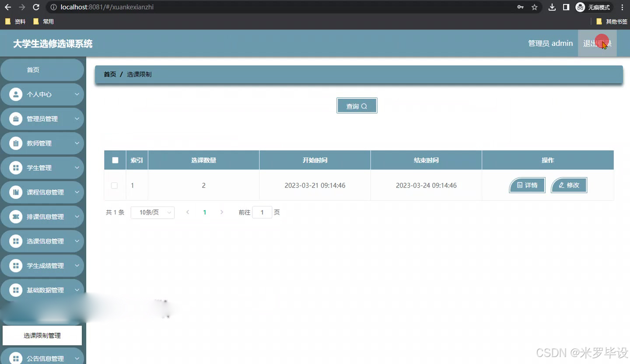Image resolution: width=630 pixels, height=364 pixels.
Task: Click the site info icon in the address bar
Action: click(x=53, y=7)
